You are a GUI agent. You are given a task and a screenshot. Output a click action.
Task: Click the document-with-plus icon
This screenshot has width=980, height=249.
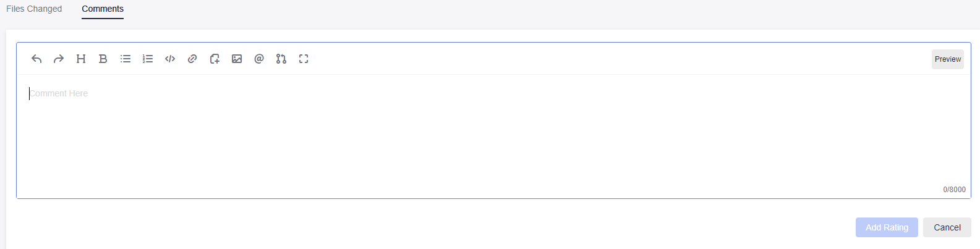click(215, 59)
